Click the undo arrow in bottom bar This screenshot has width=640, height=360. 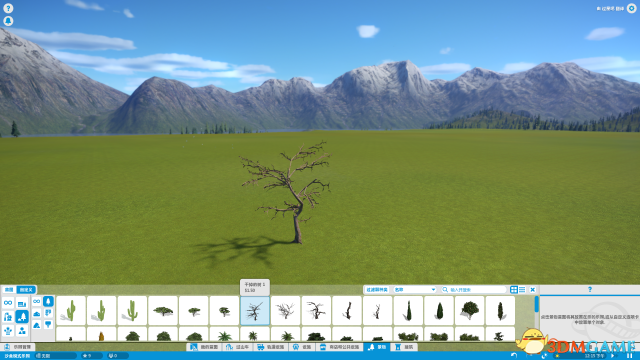[x=514, y=356]
